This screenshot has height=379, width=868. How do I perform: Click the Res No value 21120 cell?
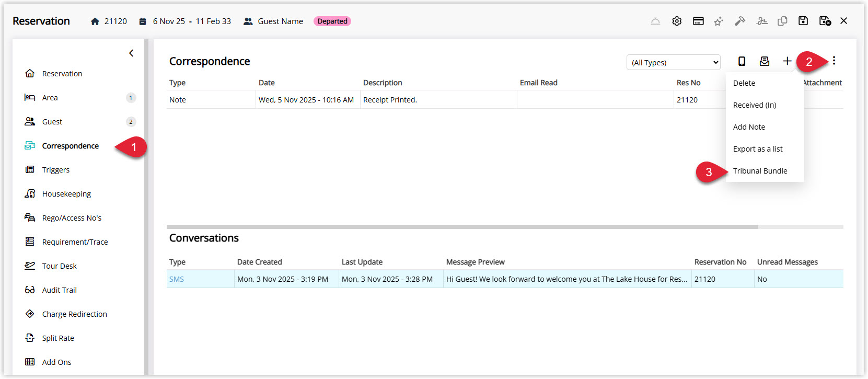(x=700, y=100)
